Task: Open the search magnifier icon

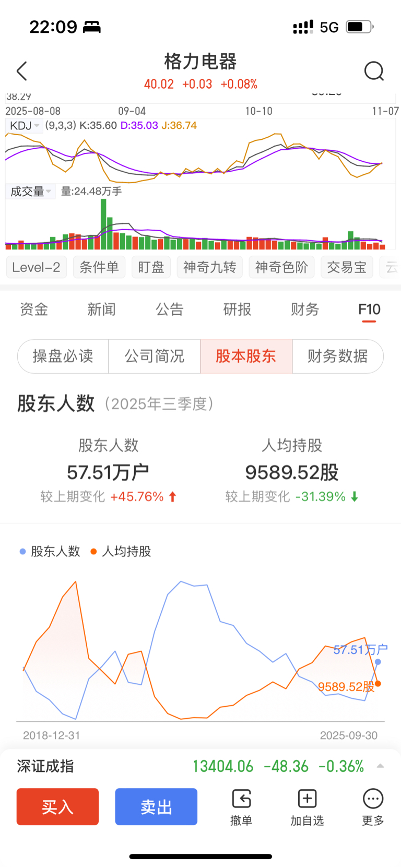Action: point(374,71)
